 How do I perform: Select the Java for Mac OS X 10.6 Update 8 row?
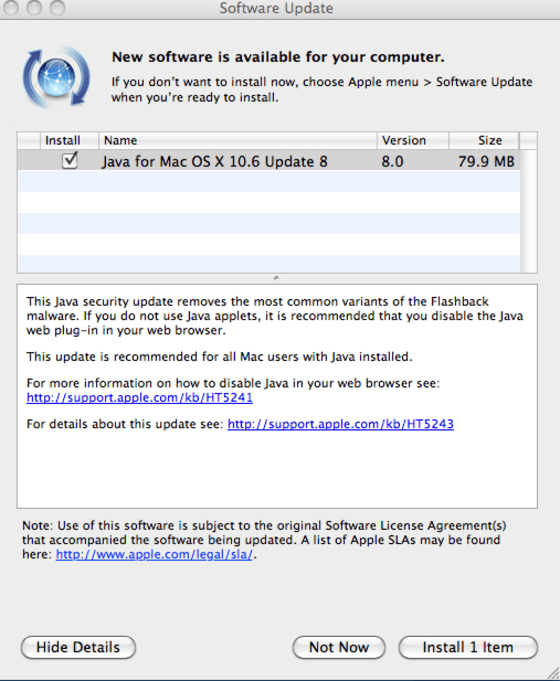(x=268, y=161)
